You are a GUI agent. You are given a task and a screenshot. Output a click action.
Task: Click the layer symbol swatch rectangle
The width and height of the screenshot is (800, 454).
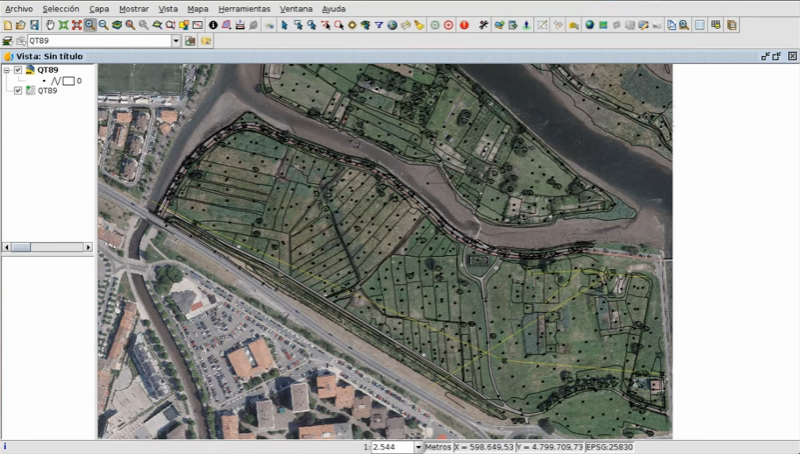pos(68,81)
